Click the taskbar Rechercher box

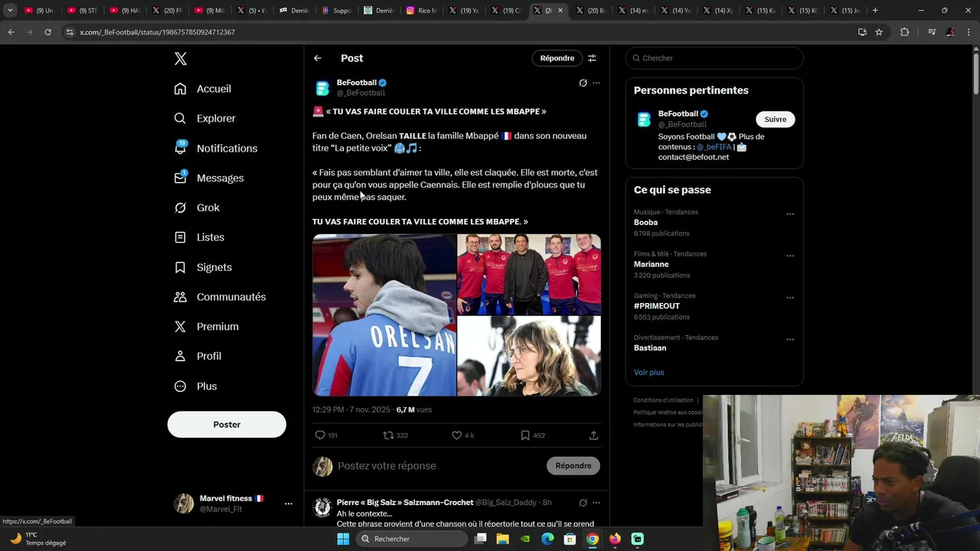coord(412,539)
